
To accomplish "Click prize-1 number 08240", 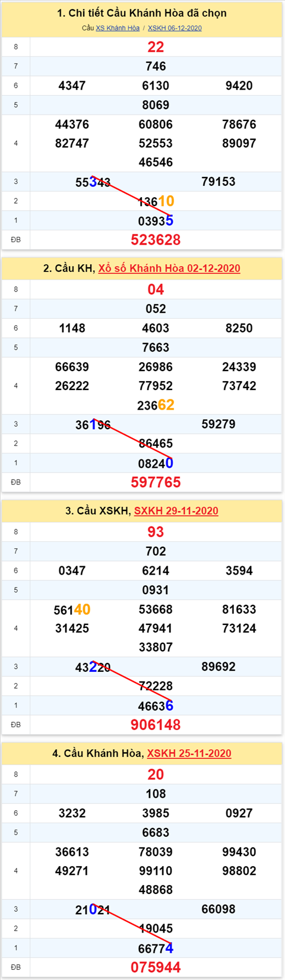I will tap(156, 463).
